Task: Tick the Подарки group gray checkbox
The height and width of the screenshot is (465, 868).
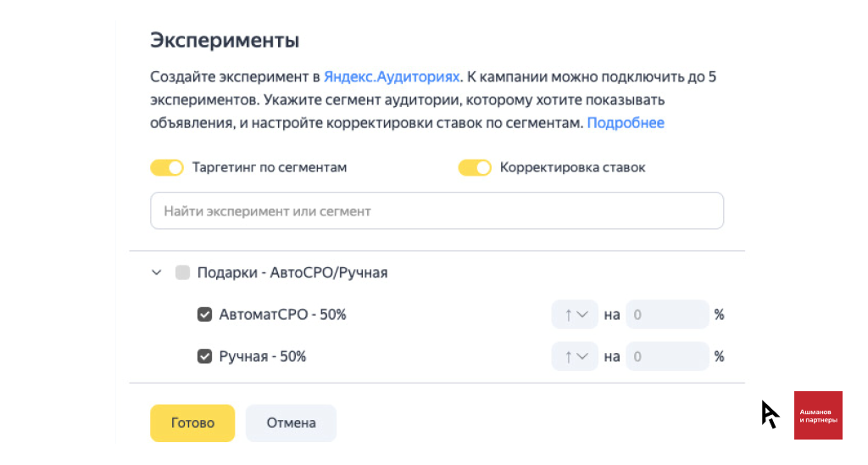Action: [182, 272]
